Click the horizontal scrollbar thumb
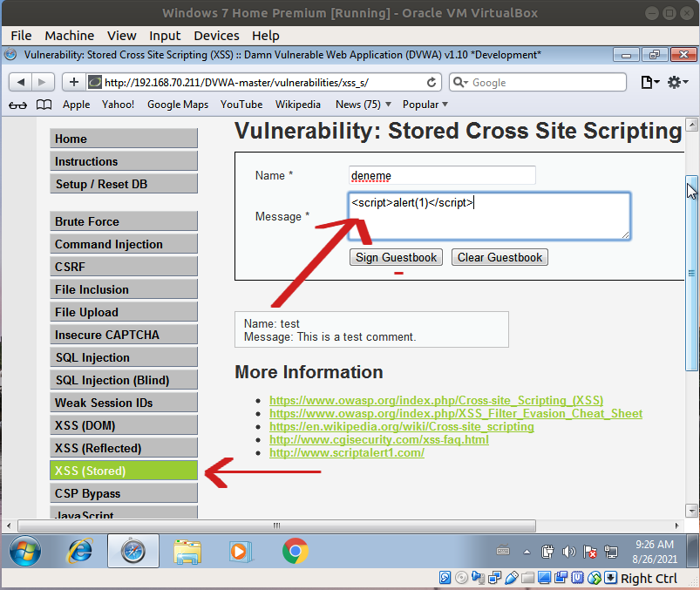700x590 pixels. [277, 526]
